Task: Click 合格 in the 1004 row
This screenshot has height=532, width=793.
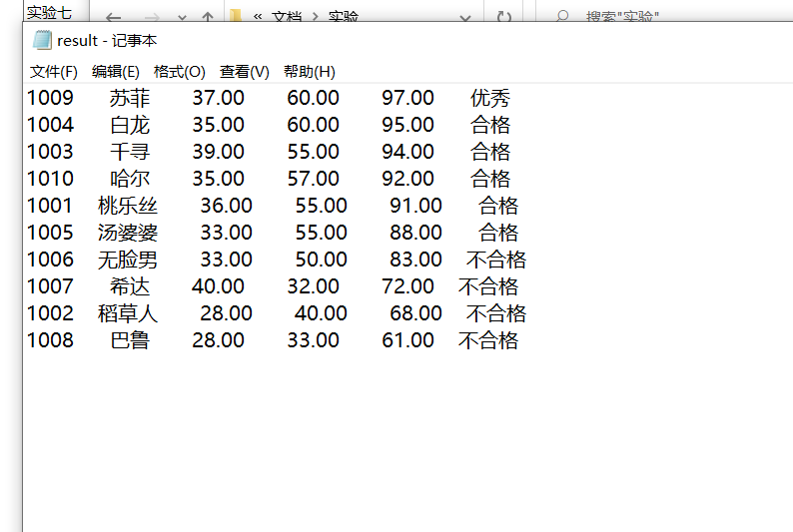Action: click(x=490, y=125)
